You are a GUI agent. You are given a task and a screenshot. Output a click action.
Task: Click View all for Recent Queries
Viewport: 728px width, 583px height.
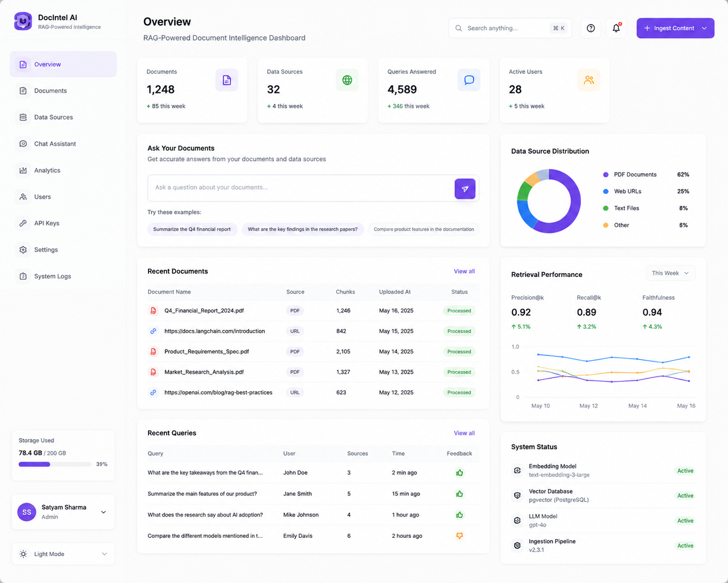[464, 433]
